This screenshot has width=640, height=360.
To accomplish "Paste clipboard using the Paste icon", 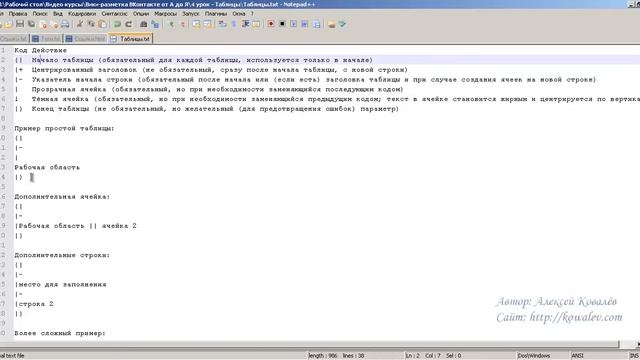I will (x=102, y=24).
